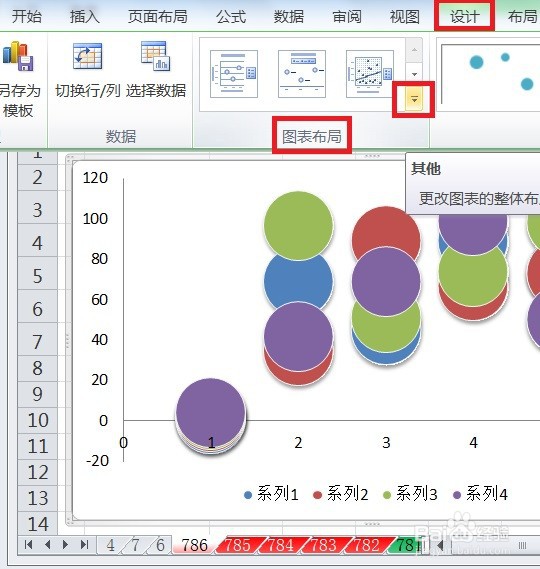Select row header 2
Screen dimensions: 540x569
pos(37,177)
